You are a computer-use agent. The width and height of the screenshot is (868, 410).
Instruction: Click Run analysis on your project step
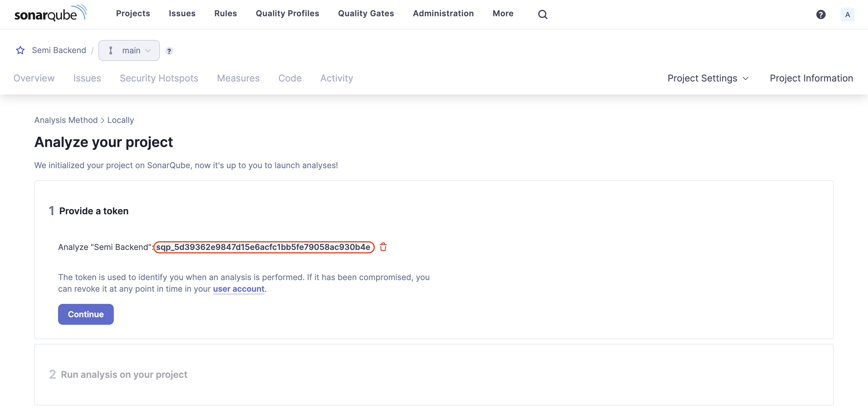[x=124, y=374]
